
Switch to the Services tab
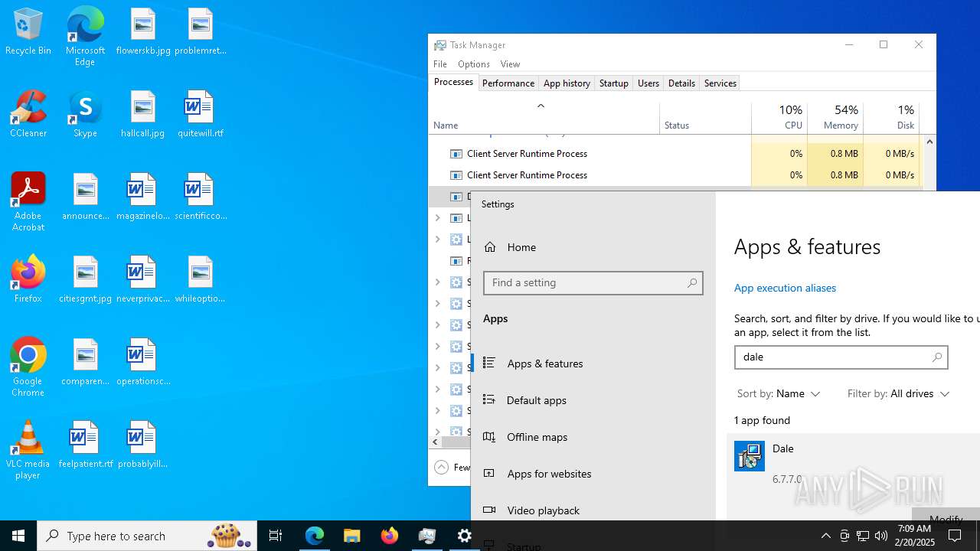[x=720, y=83]
